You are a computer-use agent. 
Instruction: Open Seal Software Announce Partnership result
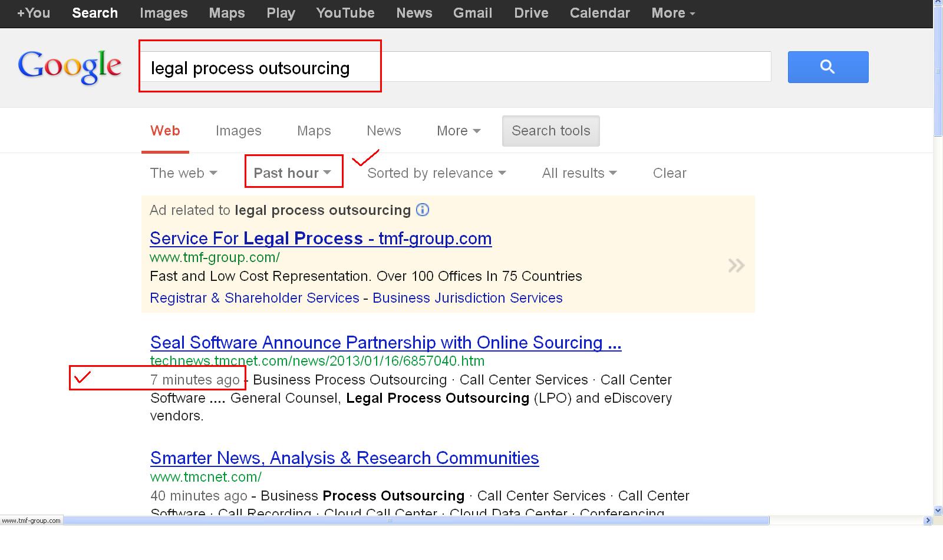[386, 343]
